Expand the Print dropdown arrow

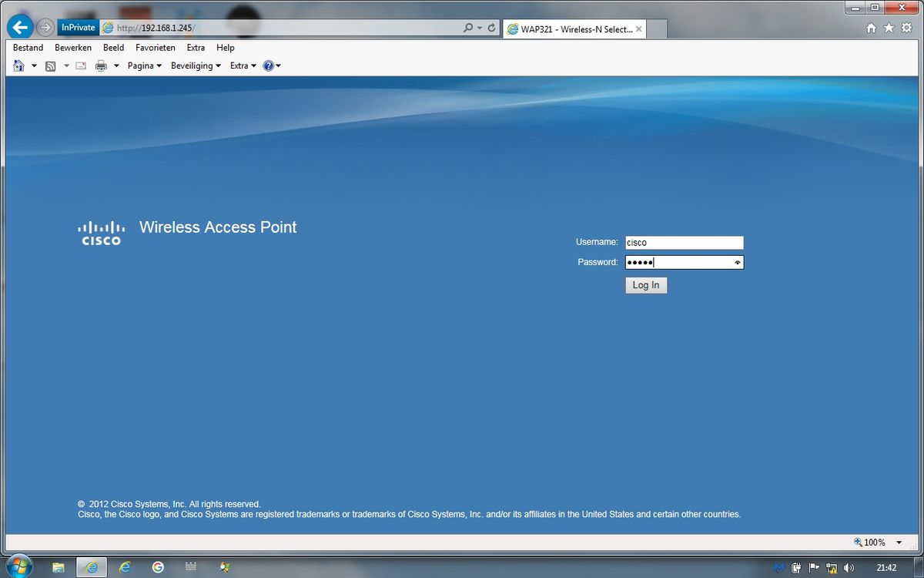[117, 66]
